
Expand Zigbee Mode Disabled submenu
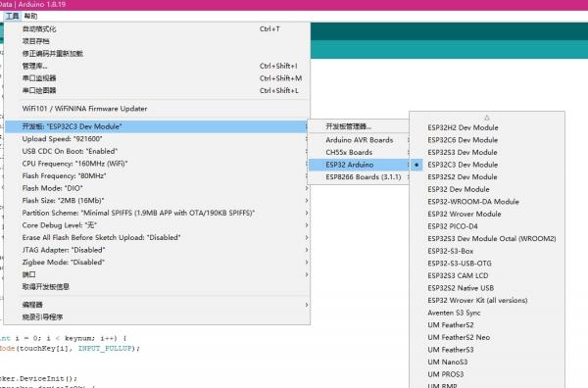pyautogui.click(x=157, y=263)
